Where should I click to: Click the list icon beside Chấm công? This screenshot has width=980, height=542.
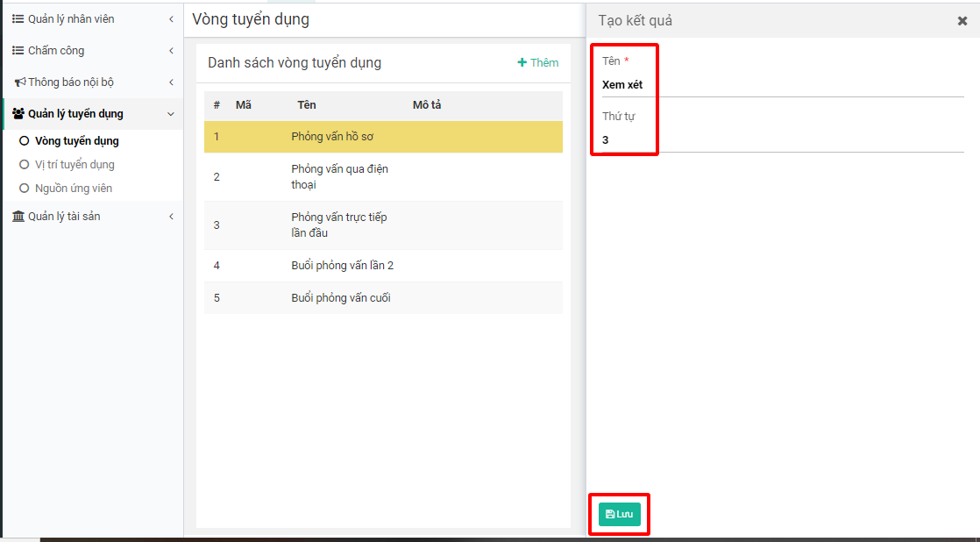tap(18, 51)
